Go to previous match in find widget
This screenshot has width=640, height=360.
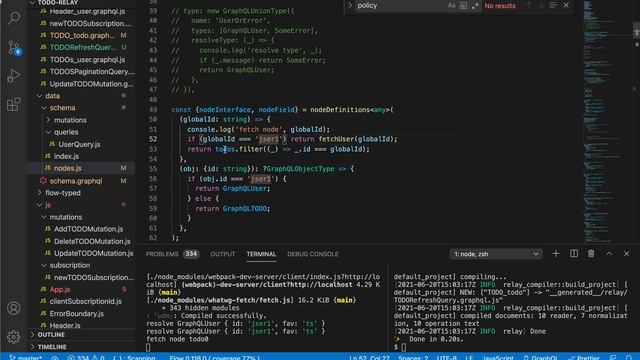pos(529,5)
